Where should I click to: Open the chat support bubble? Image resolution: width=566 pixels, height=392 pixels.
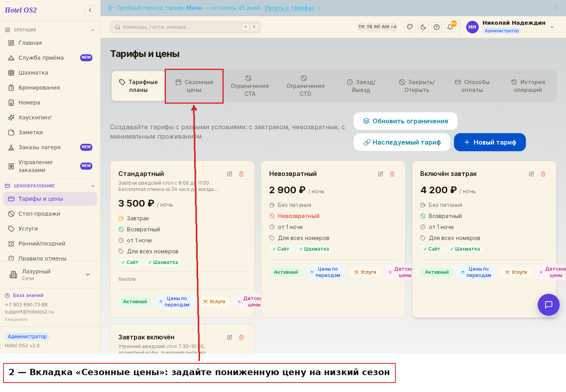coord(549,305)
